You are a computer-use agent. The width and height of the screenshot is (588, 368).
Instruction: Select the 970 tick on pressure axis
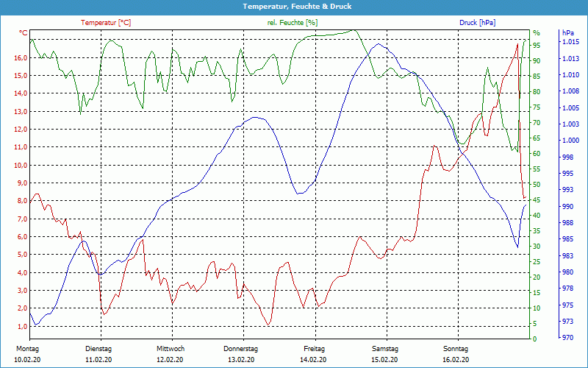click(567, 339)
